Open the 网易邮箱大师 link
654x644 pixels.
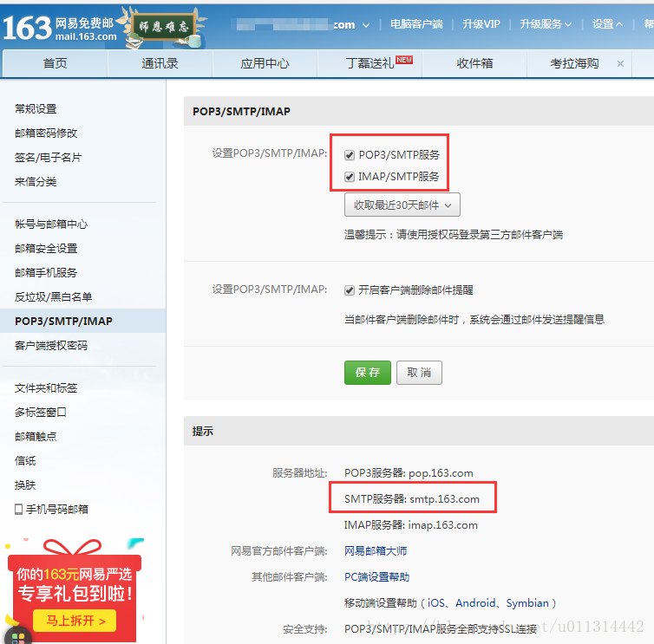tap(376, 551)
